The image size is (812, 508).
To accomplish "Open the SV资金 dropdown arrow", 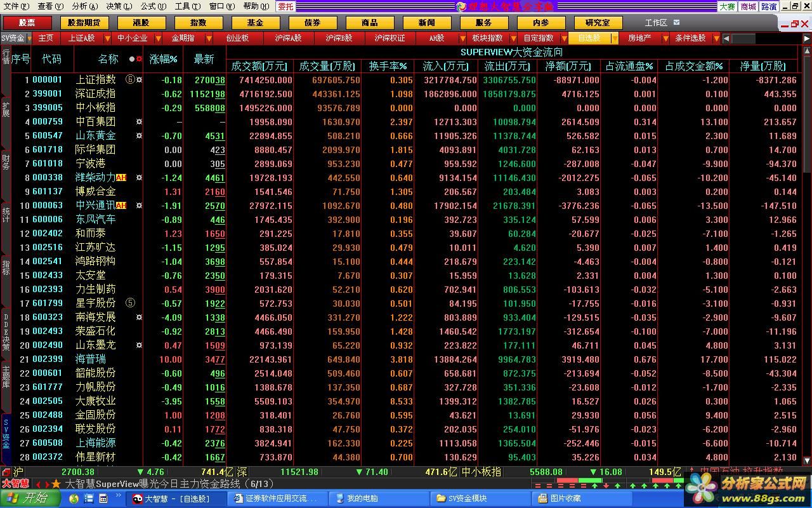I will coord(29,38).
